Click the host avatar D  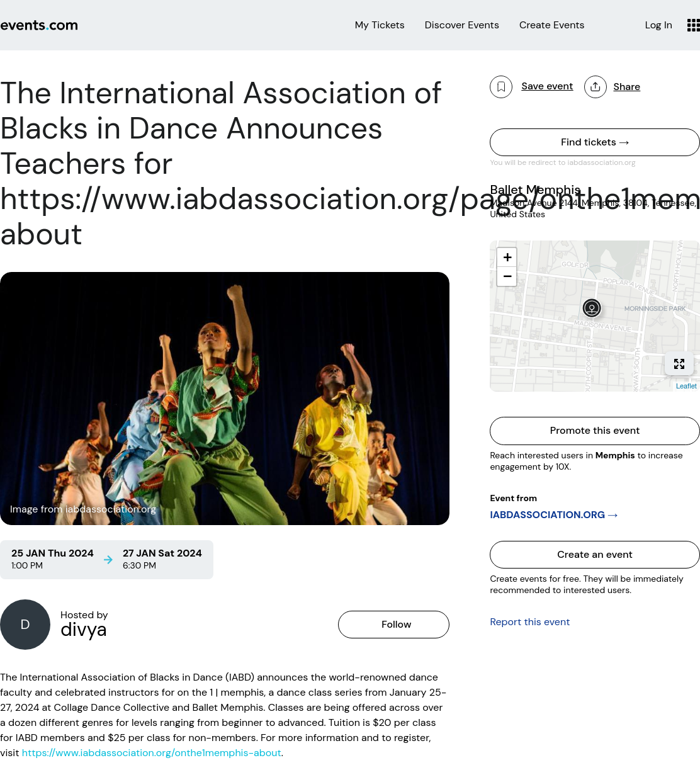pyautogui.click(x=25, y=625)
